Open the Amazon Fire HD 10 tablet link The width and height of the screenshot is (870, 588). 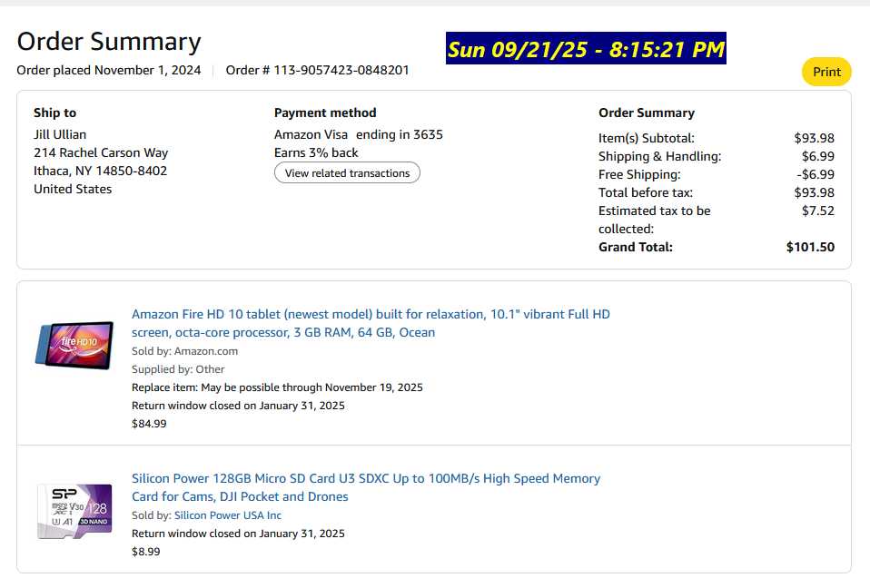click(x=371, y=323)
